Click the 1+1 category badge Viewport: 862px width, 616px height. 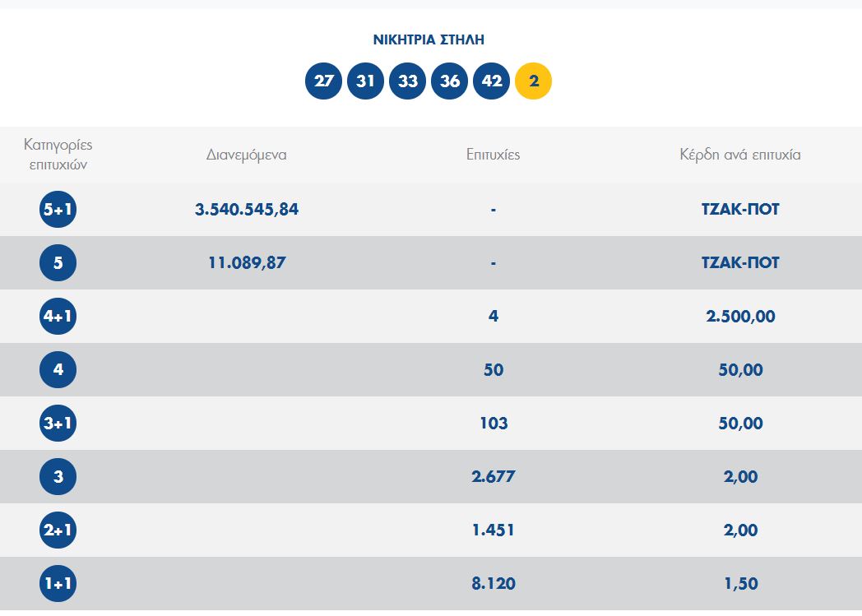click(58, 584)
